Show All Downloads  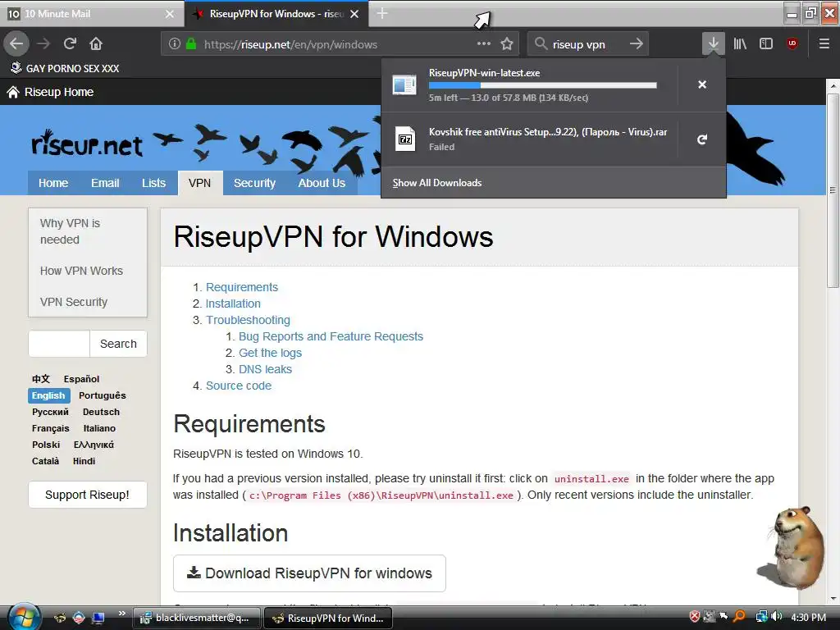(x=437, y=183)
